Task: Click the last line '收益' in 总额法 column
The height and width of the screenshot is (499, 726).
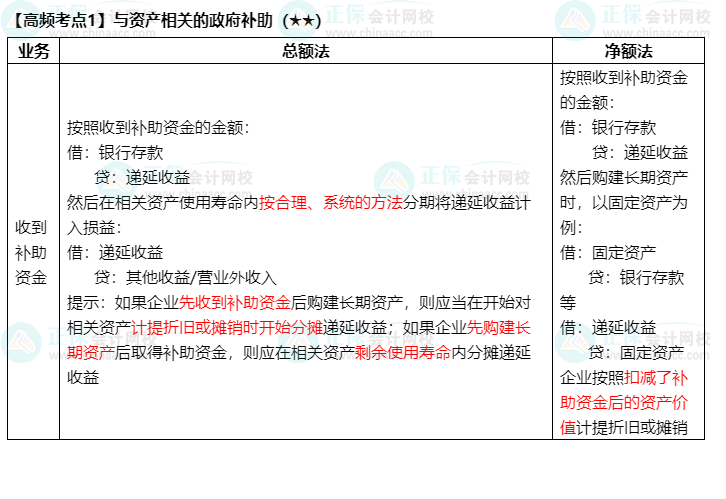Action: [83, 377]
